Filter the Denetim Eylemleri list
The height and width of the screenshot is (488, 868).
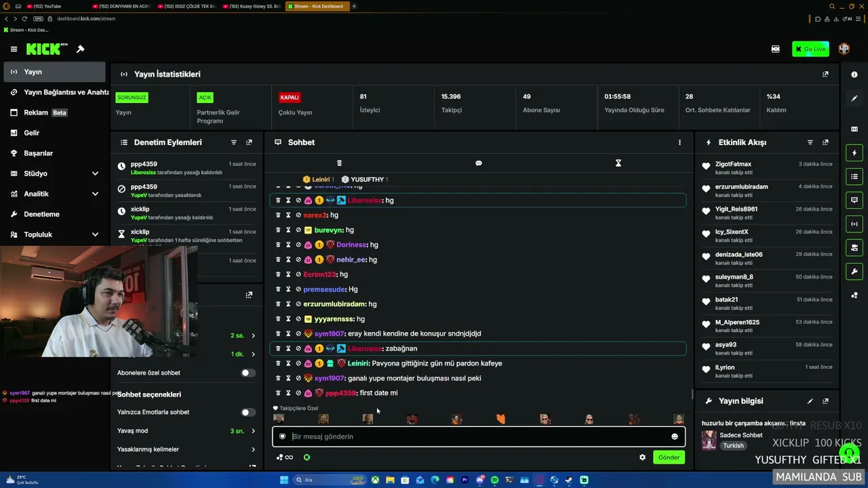click(x=234, y=142)
